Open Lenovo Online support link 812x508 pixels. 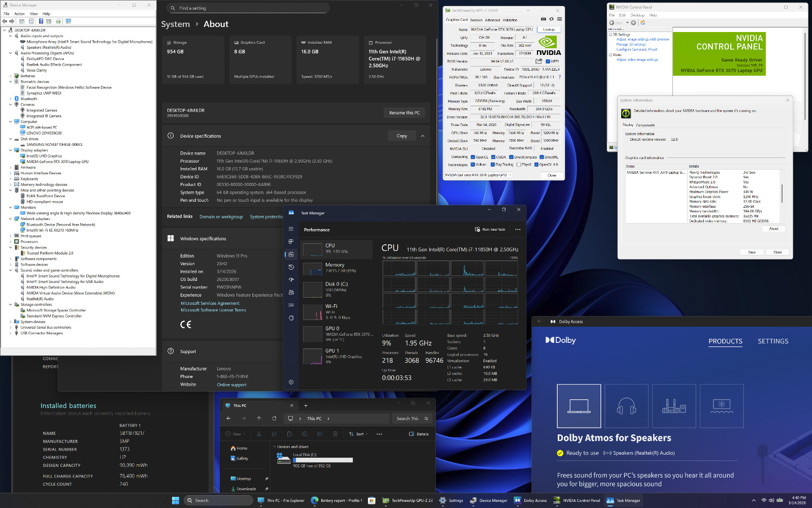click(x=231, y=385)
